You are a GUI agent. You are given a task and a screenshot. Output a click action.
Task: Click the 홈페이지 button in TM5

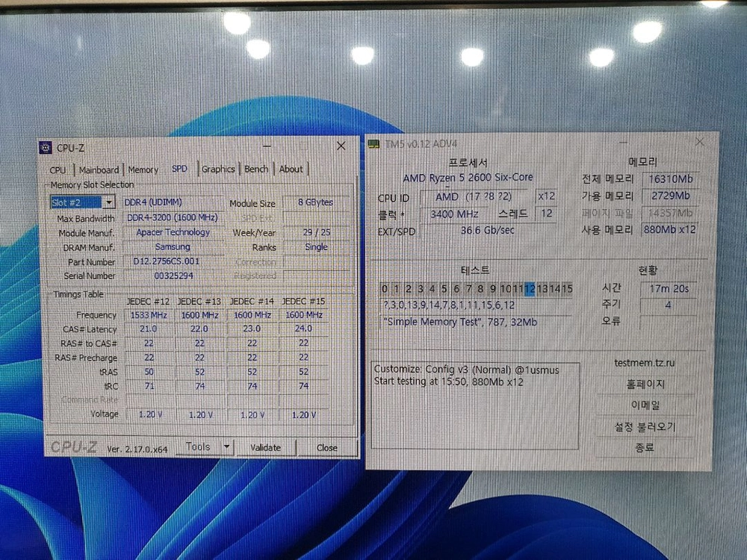point(645,385)
